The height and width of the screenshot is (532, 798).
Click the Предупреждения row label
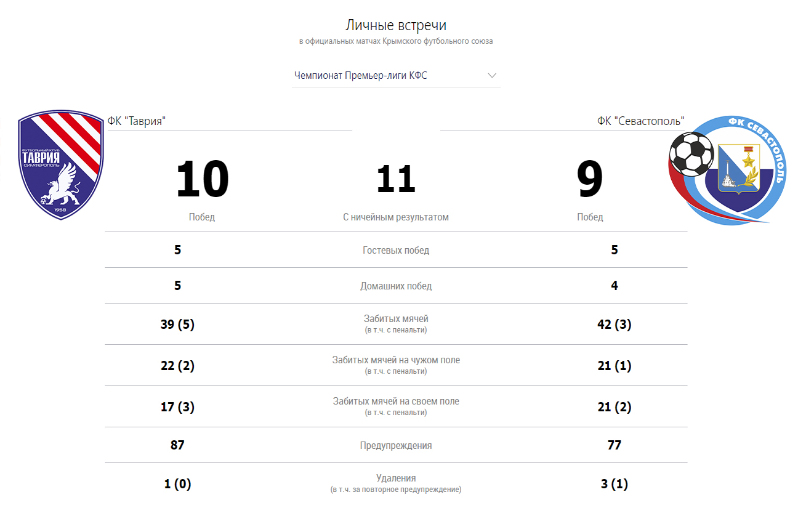[x=396, y=445]
